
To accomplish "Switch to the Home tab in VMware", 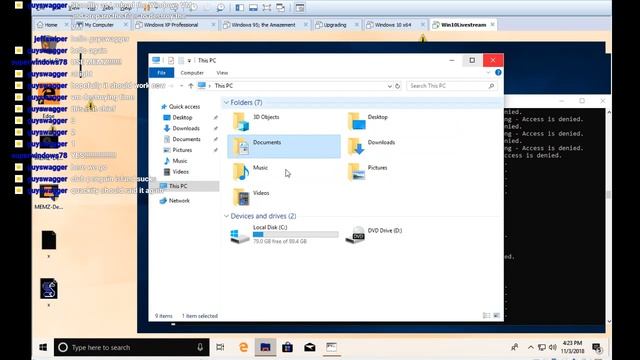I will [50, 25].
